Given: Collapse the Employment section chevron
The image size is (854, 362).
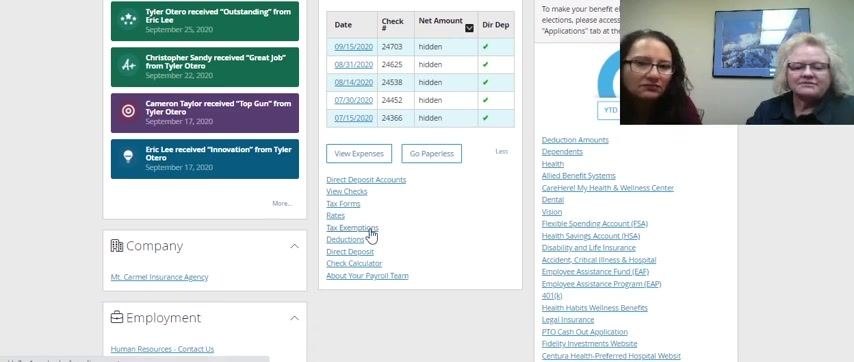Looking at the screenshot, I should coord(294,318).
